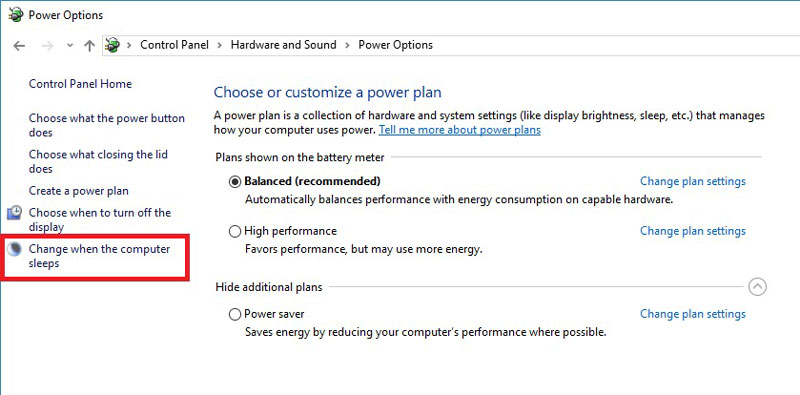Click the moon icon beside sleep settings
The height and width of the screenshot is (395, 800).
click(16, 249)
